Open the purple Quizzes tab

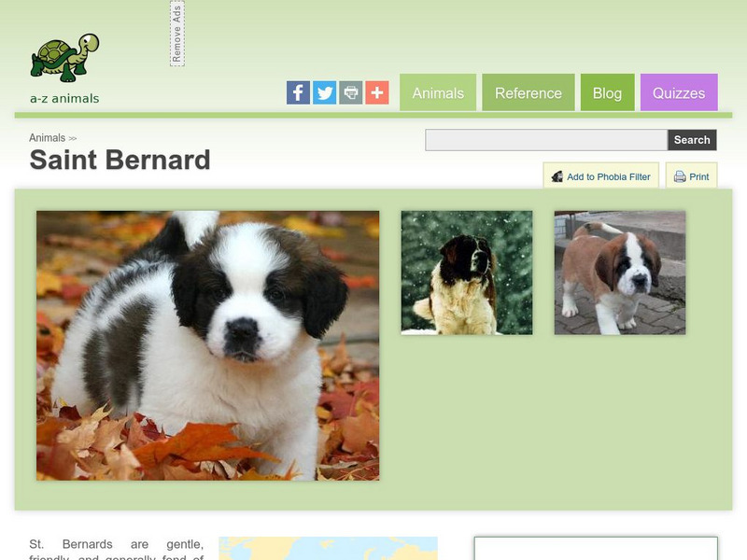tap(679, 92)
